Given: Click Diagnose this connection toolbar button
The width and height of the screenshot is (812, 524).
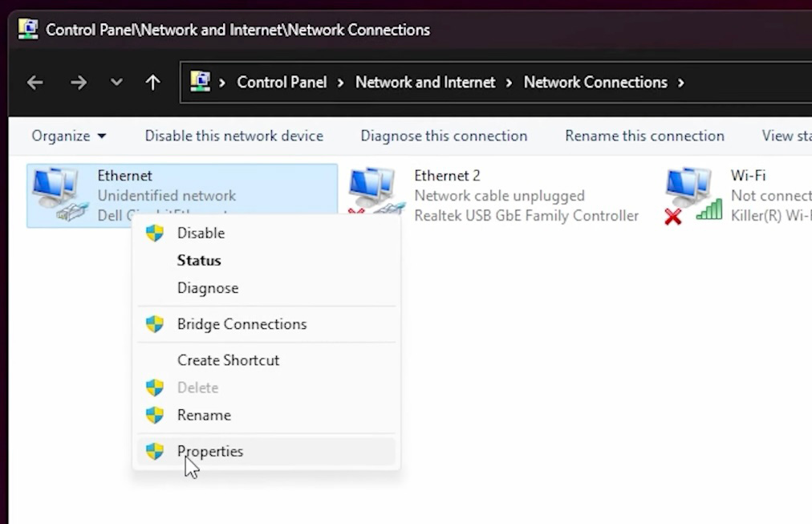Looking at the screenshot, I should 444,136.
